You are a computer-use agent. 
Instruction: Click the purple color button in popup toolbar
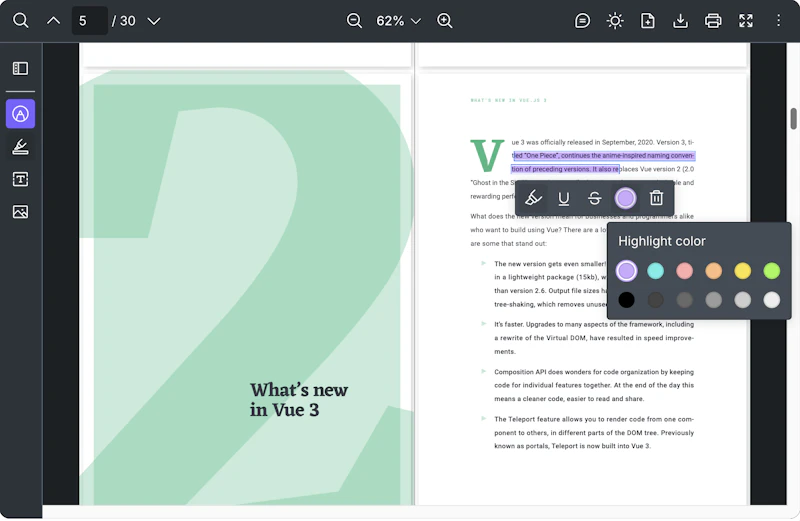[x=626, y=198]
